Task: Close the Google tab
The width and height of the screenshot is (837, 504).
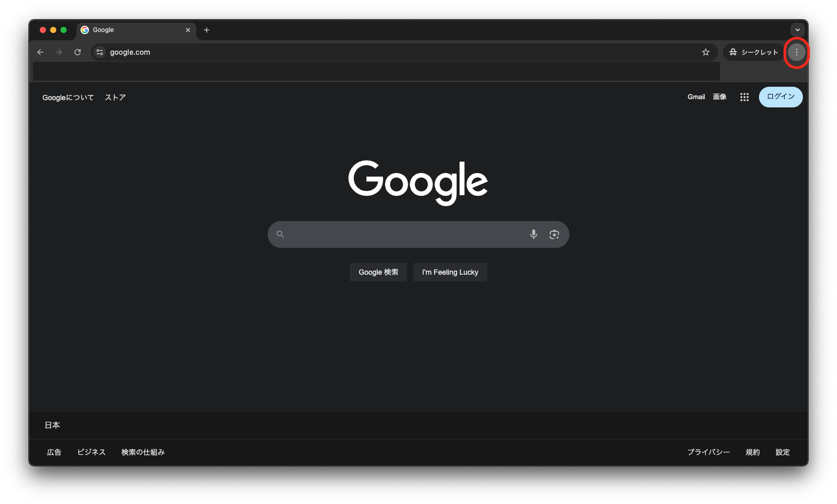Action: click(188, 30)
